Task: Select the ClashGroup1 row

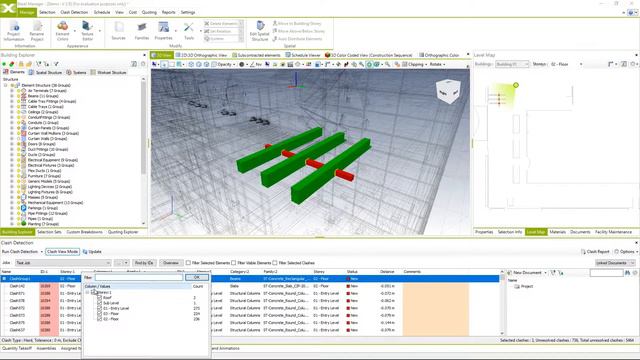Action: click(251, 279)
